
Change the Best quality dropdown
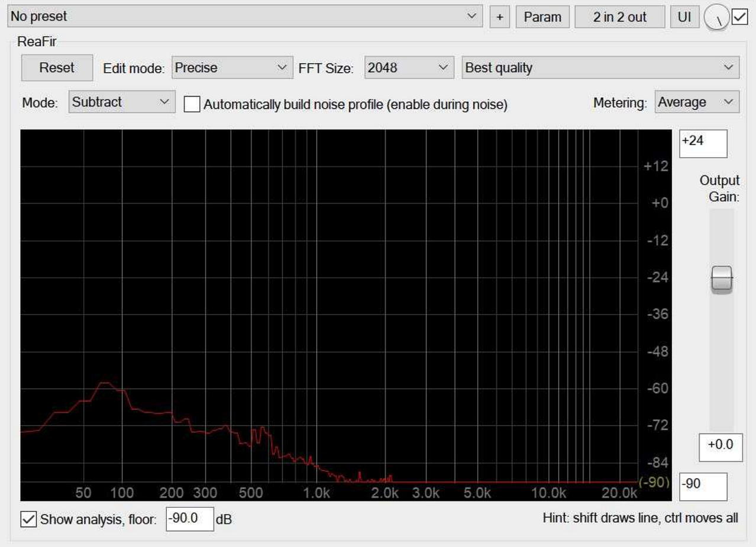tap(600, 68)
